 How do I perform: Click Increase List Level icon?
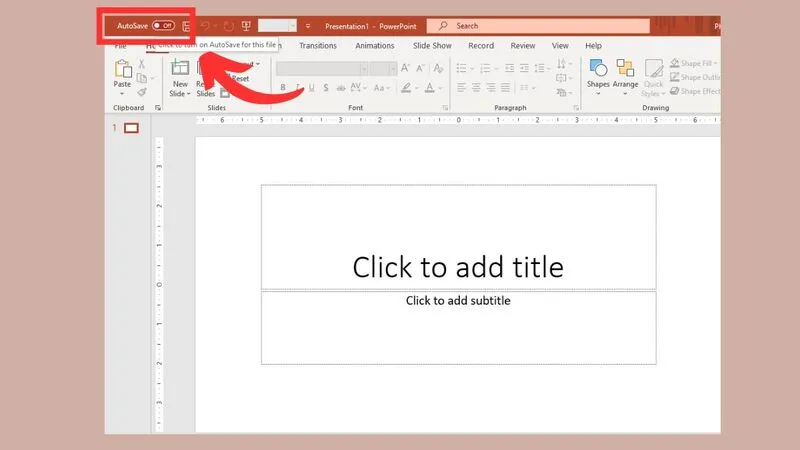click(x=524, y=68)
